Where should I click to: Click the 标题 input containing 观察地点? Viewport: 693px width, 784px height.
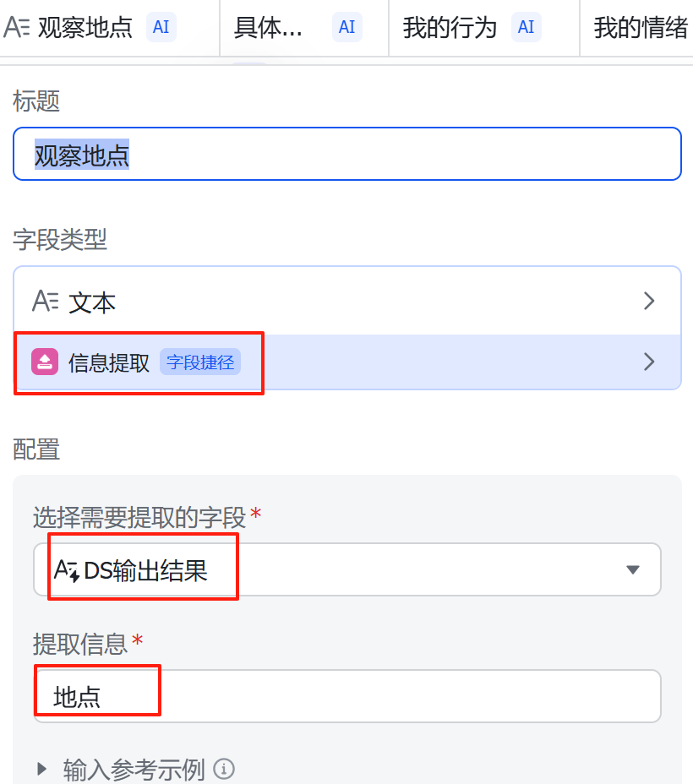point(346,154)
